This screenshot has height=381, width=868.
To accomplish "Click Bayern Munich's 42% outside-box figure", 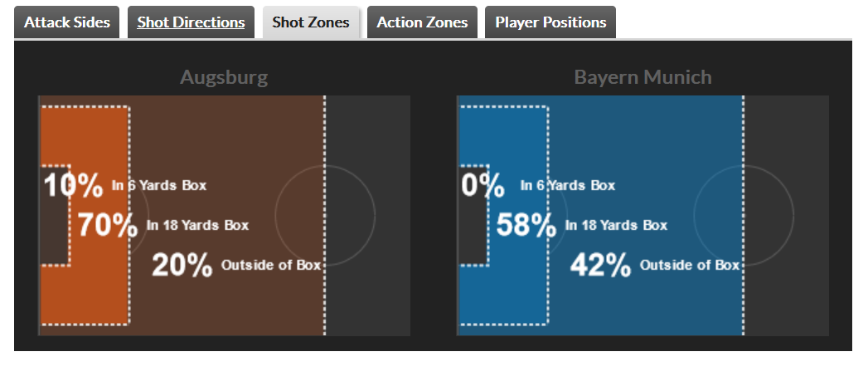I will point(601,266).
